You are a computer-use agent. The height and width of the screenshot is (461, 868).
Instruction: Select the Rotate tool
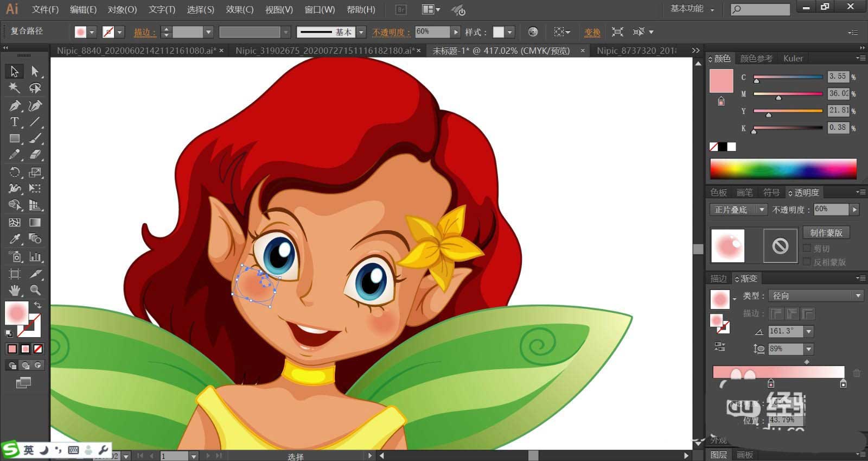pos(15,172)
